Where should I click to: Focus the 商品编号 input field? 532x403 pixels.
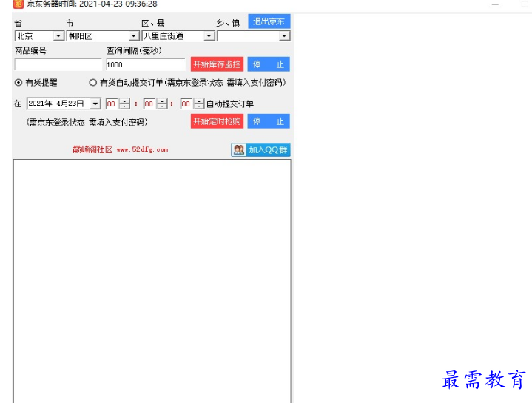58,65
